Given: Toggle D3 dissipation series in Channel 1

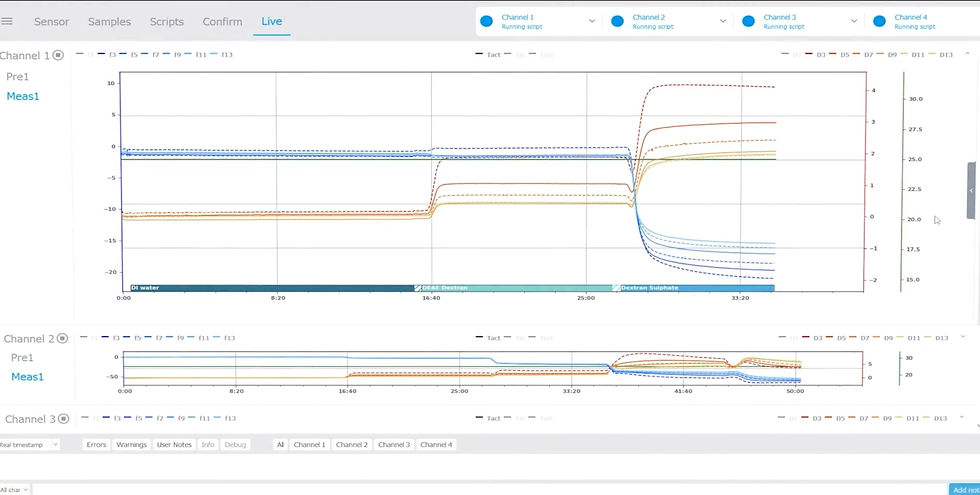Looking at the screenshot, I should [815, 55].
